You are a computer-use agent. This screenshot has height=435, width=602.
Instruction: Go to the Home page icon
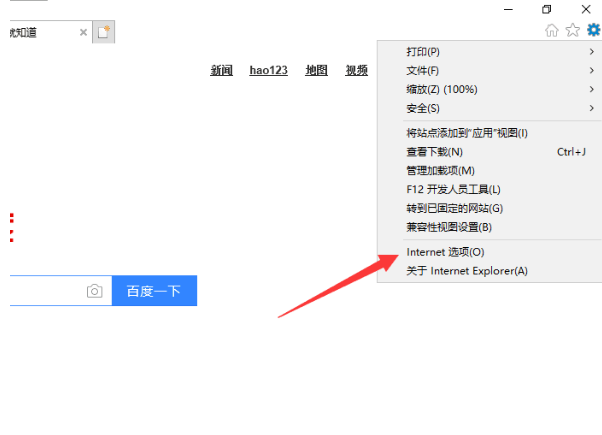552,30
